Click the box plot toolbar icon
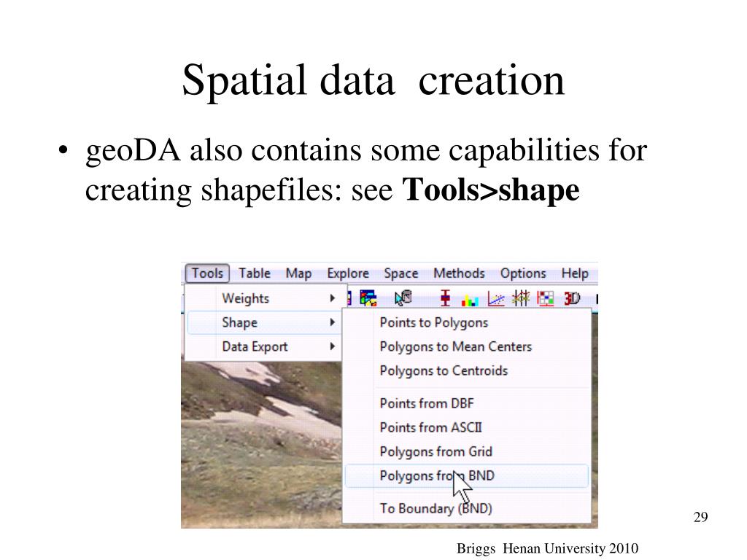The height and width of the screenshot is (560, 747). point(445,298)
